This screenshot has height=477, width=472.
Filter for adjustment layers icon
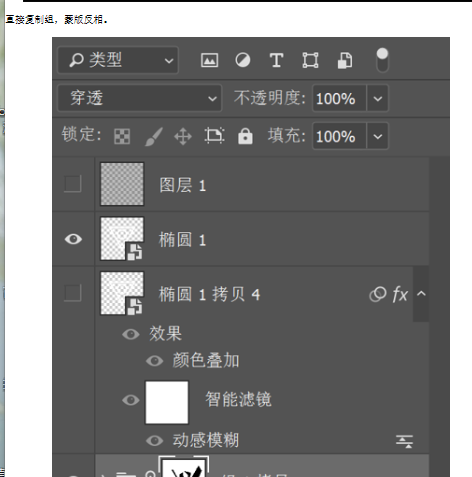tap(243, 61)
